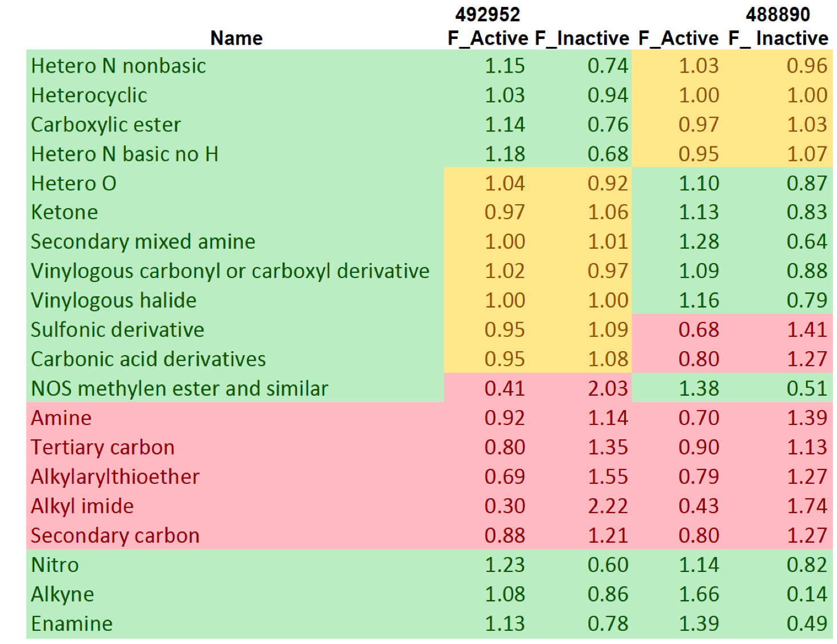Click NOS methylen ester and similar label

pyautogui.click(x=180, y=389)
